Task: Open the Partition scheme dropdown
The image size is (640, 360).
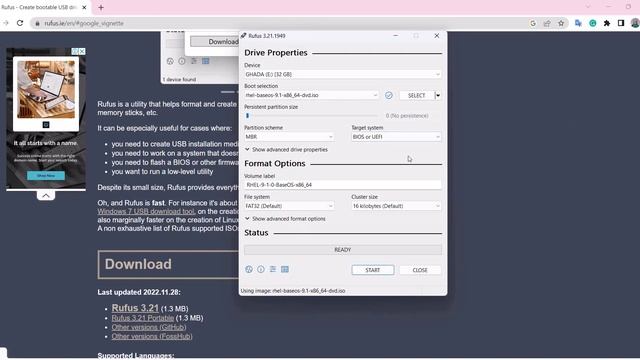Action: (289, 137)
